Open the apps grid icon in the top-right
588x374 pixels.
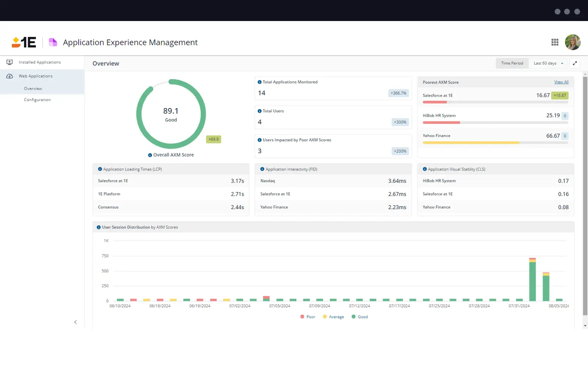pyautogui.click(x=555, y=42)
